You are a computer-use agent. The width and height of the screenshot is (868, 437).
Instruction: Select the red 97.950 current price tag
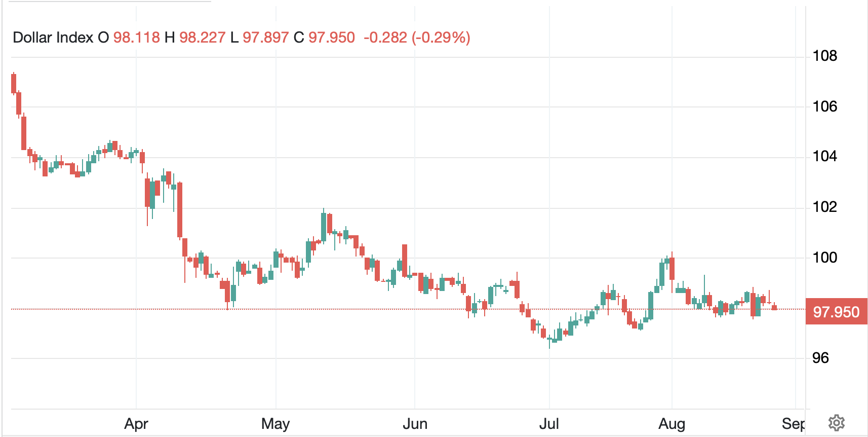pos(836,312)
